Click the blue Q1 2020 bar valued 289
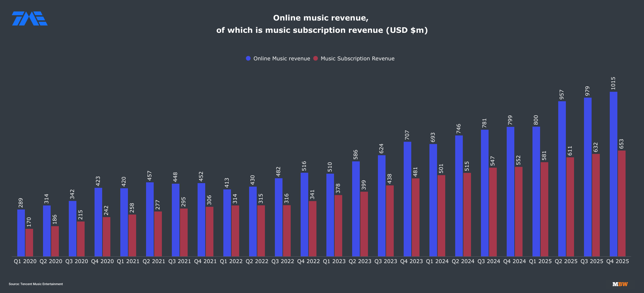 click(21, 233)
